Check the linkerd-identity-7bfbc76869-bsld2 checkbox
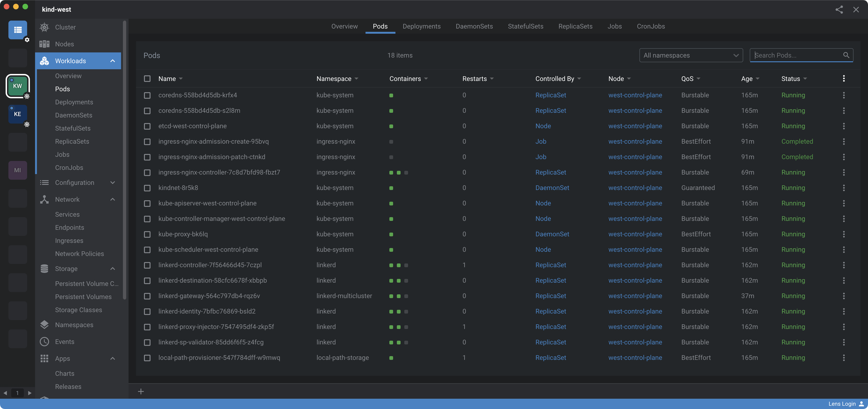 coord(147,311)
